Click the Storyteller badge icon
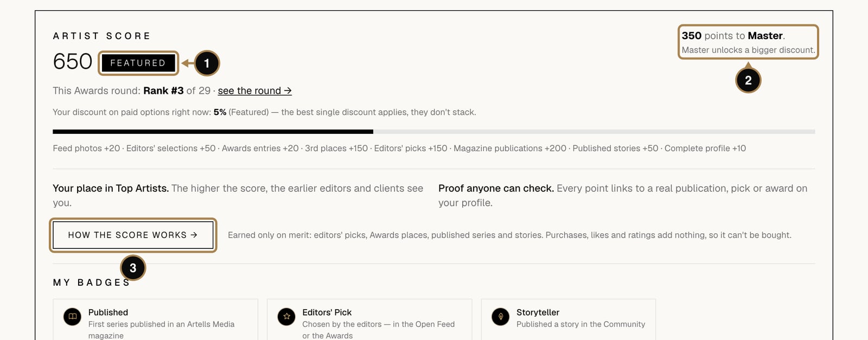The image size is (868, 340). click(x=501, y=317)
